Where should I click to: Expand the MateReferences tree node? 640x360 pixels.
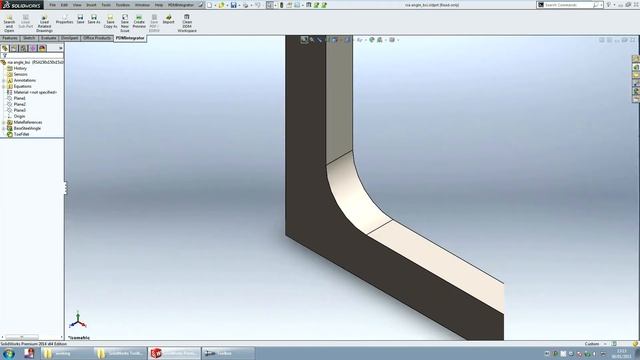pyautogui.click(x=4, y=122)
